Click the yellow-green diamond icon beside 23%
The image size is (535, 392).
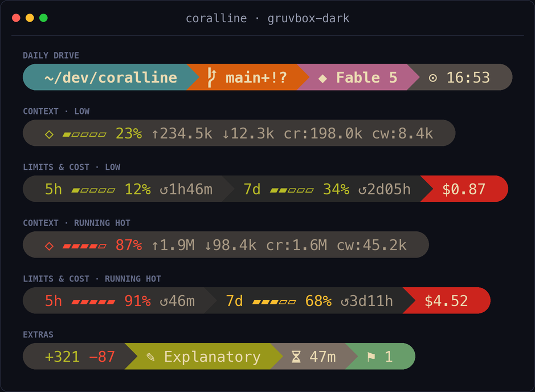(49, 134)
